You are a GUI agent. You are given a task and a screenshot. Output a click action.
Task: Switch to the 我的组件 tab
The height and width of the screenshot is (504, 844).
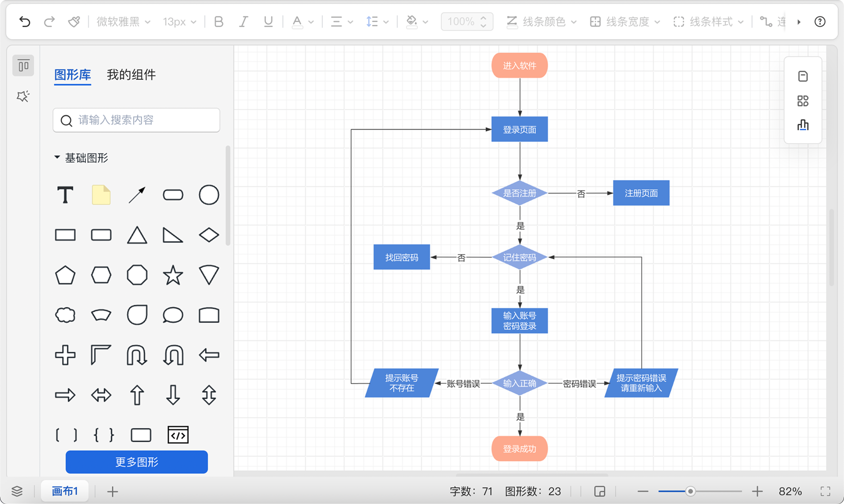coord(131,75)
